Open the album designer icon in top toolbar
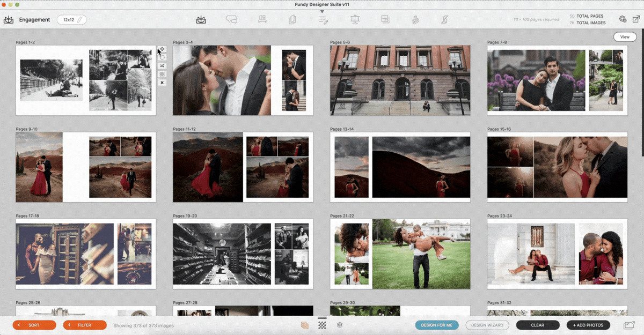Screen dimensions: 644x335 point(201,20)
